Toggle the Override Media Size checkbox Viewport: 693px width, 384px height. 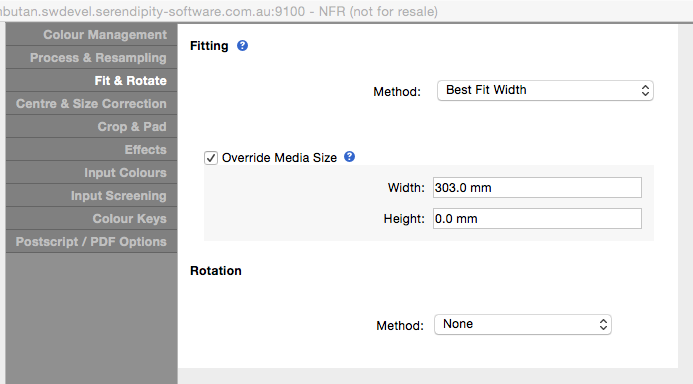[211, 158]
